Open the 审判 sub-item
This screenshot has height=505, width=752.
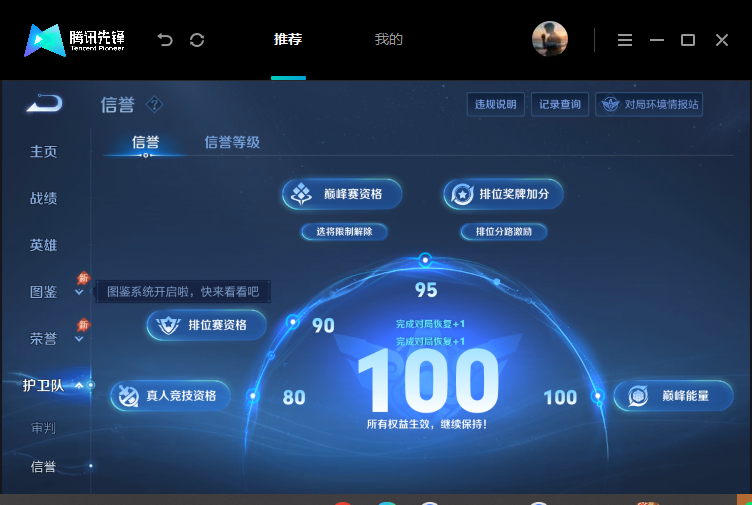tap(43, 427)
